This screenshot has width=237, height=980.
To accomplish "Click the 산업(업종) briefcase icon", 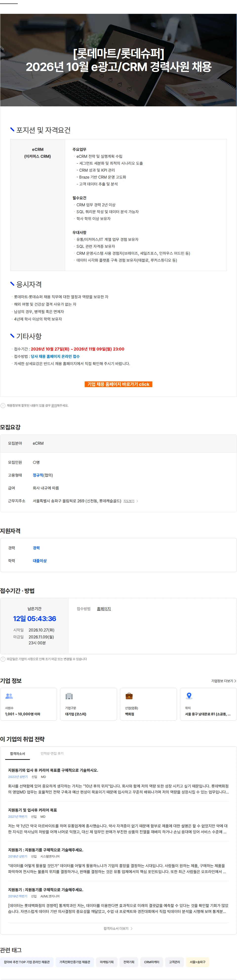I will pyautogui.click(x=129, y=696).
